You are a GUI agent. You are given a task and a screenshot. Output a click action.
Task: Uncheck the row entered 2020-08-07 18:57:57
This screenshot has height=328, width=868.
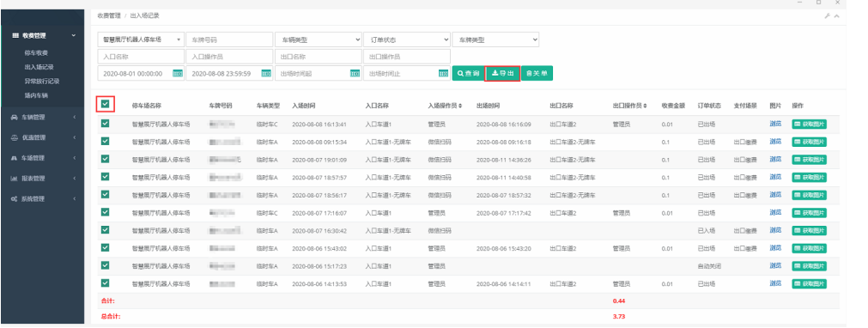click(106, 177)
